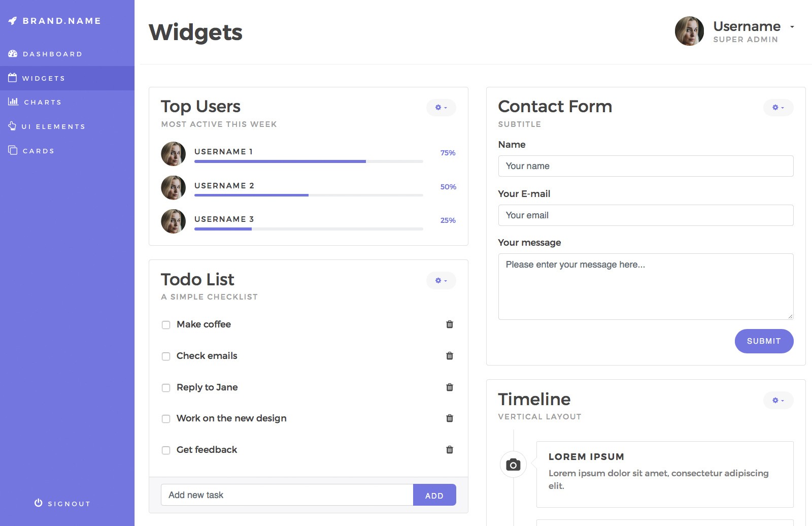The image size is (812, 526).
Task: Open the Charts sidebar menu item
Action: point(43,102)
